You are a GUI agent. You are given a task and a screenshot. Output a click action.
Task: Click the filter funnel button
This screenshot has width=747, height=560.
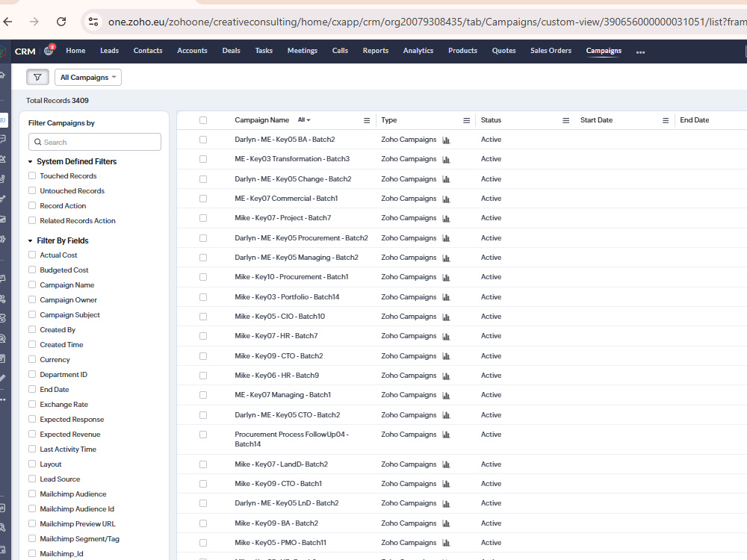click(37, 77)
